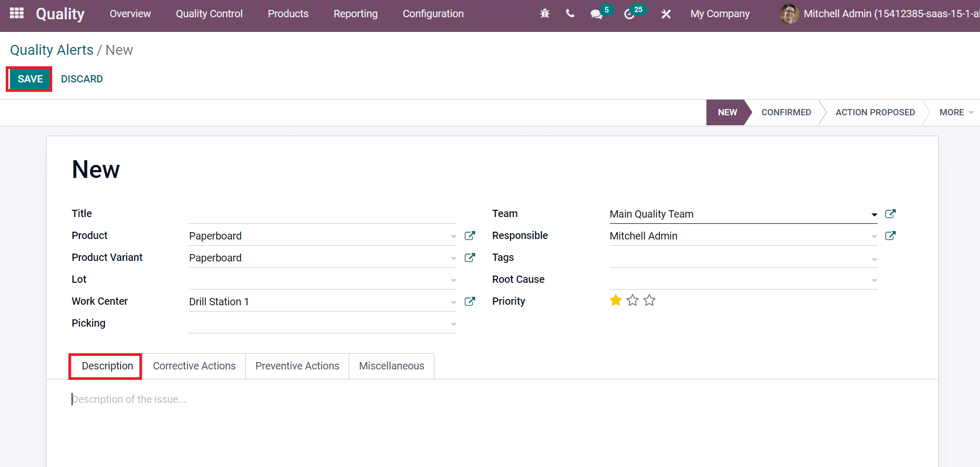Open the apps grid menu icon

[17, 14]
